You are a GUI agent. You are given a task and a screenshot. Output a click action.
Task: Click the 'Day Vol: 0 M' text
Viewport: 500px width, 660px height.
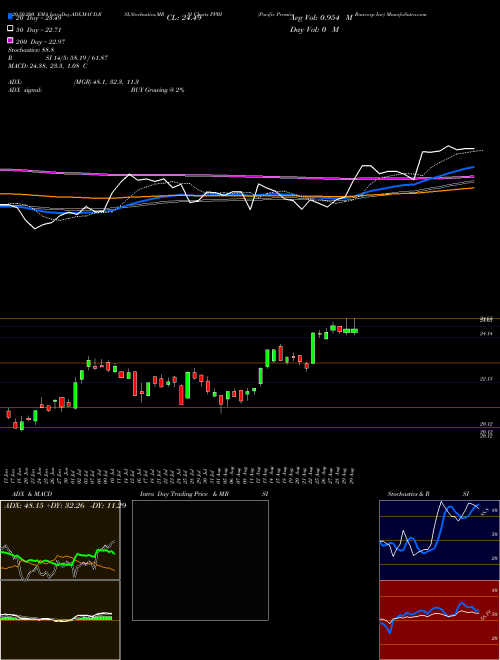coord(314,29)
